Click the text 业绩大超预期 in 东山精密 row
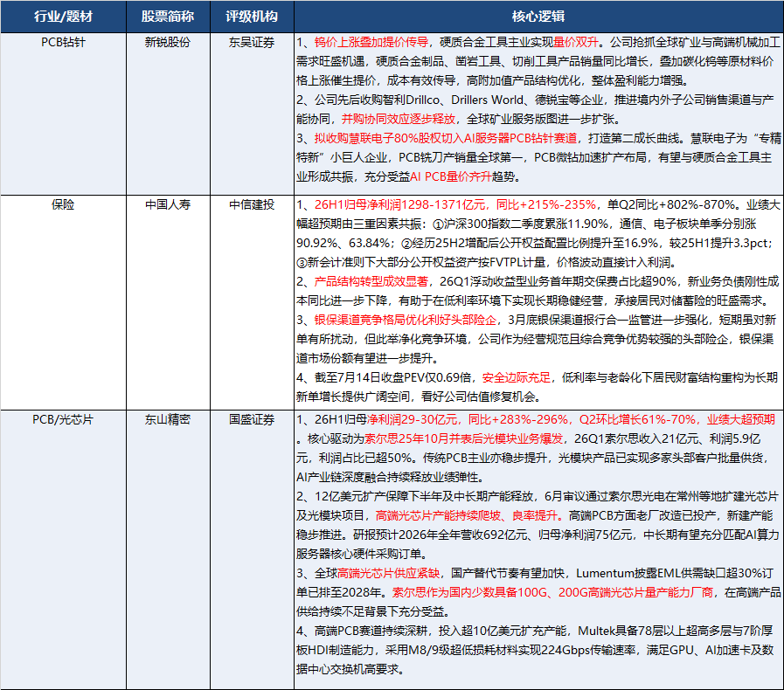Image resolution: width=784 pixels, height=690 pixels. coord(741,420)
